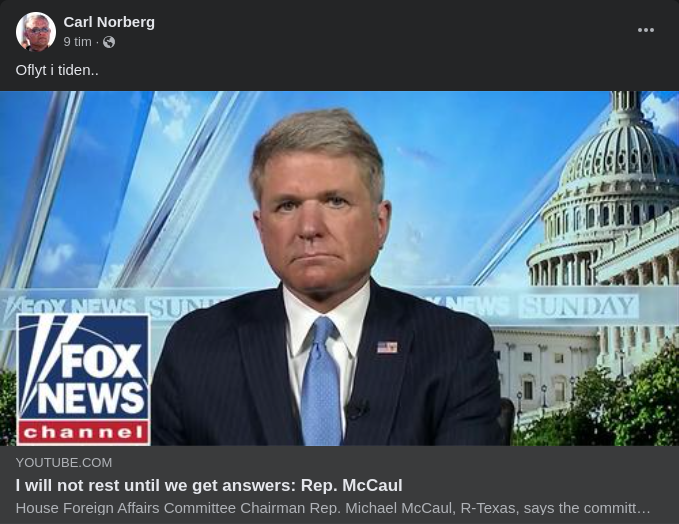Click the SUNDAY banner on the right
The image size is (679, 524).
(x=579, y=306)
